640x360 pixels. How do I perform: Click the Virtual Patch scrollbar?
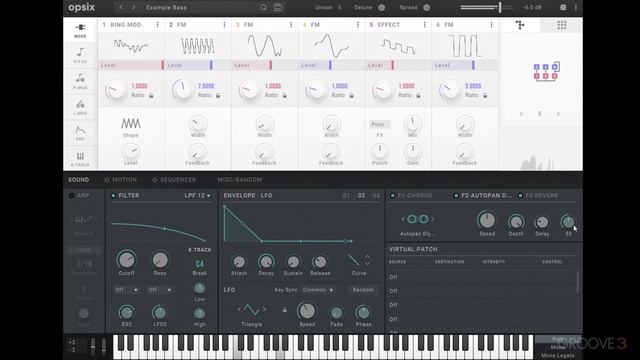578,282
